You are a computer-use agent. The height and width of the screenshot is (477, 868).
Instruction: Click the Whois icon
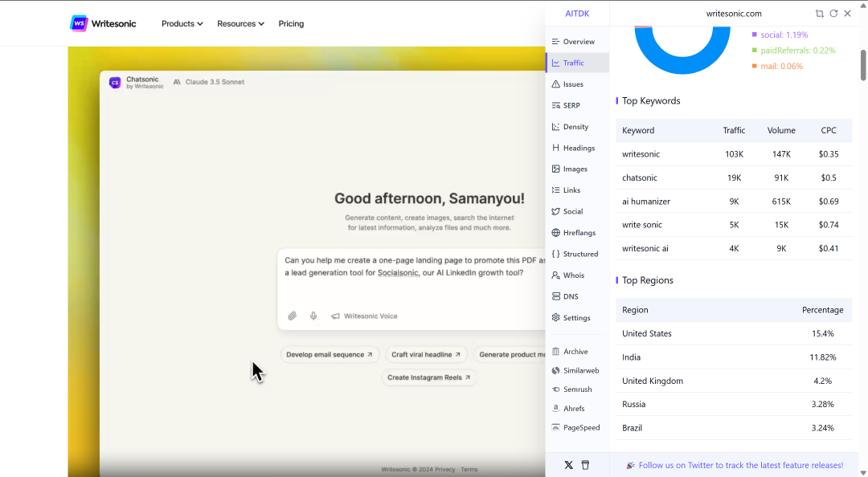(556, 275)
